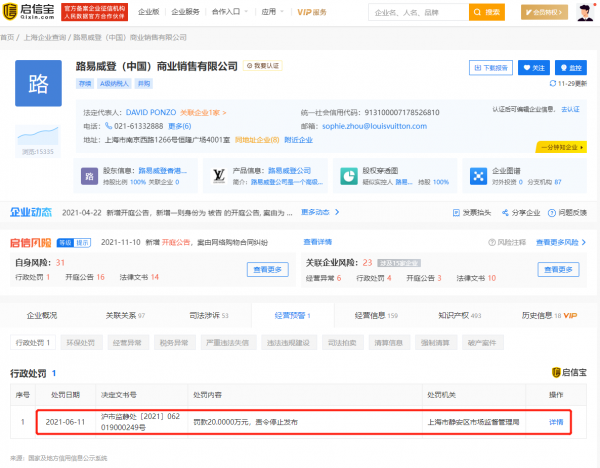Viewport: 600px width, 468px height.
Task: Expand 查看更多风险 chevron link
Action: click(x=561, y=242)
